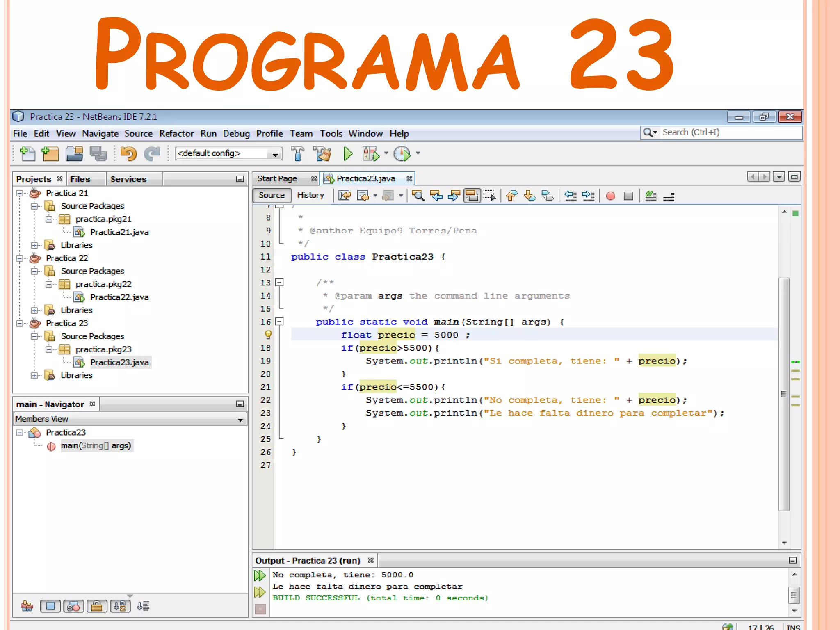Image resolution: width=840 pixels, height=630 pixels.
Task: Select main(String[] args) in Navigator
Action: pyautogui.click(x=96, y=446)
